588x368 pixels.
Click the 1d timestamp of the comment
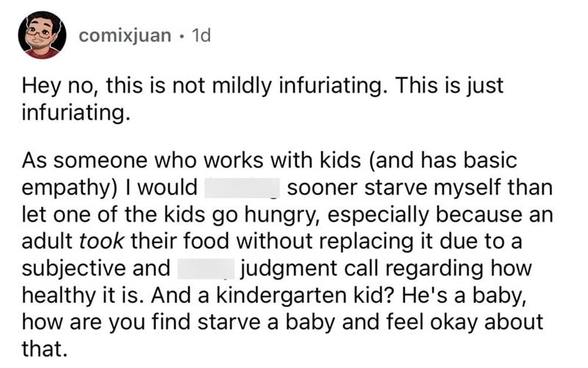pos(201,35)
